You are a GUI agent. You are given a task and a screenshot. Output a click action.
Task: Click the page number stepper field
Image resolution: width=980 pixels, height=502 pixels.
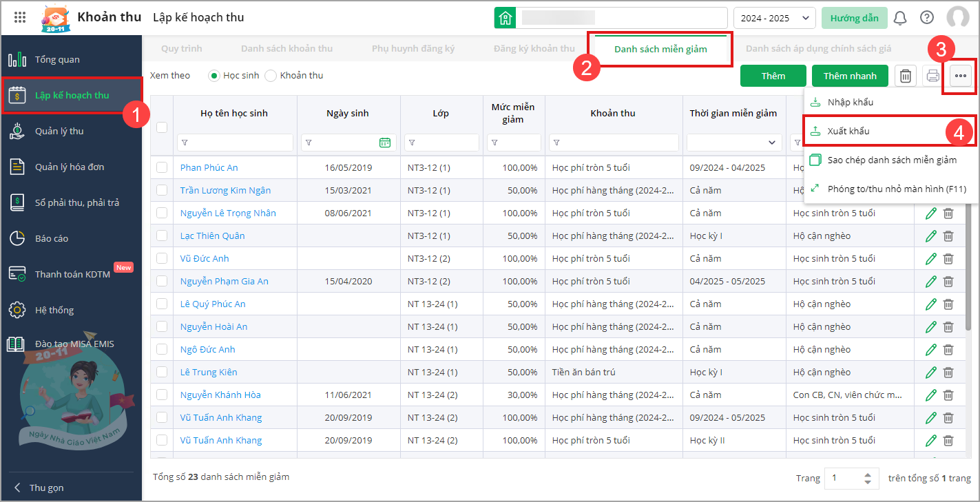844,478
